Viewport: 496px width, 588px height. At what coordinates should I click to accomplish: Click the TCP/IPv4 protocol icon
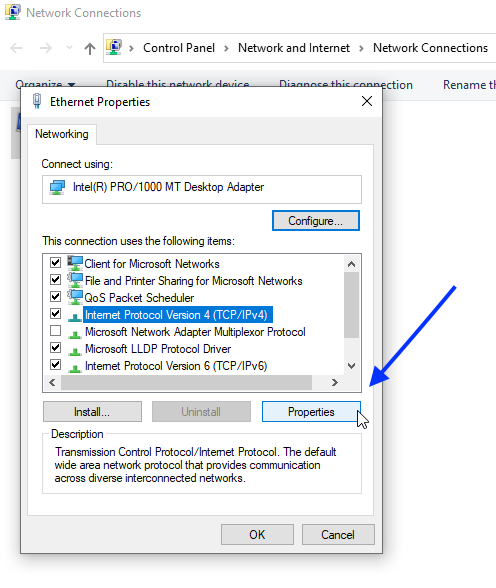[75, 317]
